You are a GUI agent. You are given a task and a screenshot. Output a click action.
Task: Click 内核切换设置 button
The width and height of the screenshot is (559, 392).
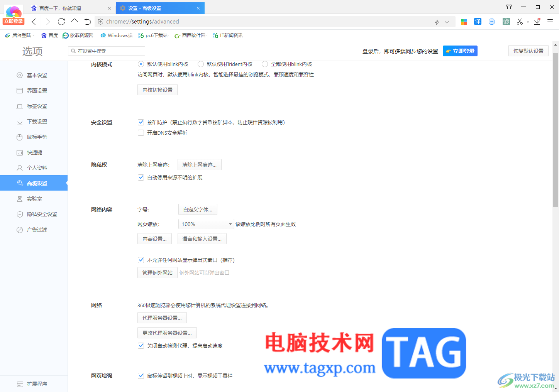point(158,90)
